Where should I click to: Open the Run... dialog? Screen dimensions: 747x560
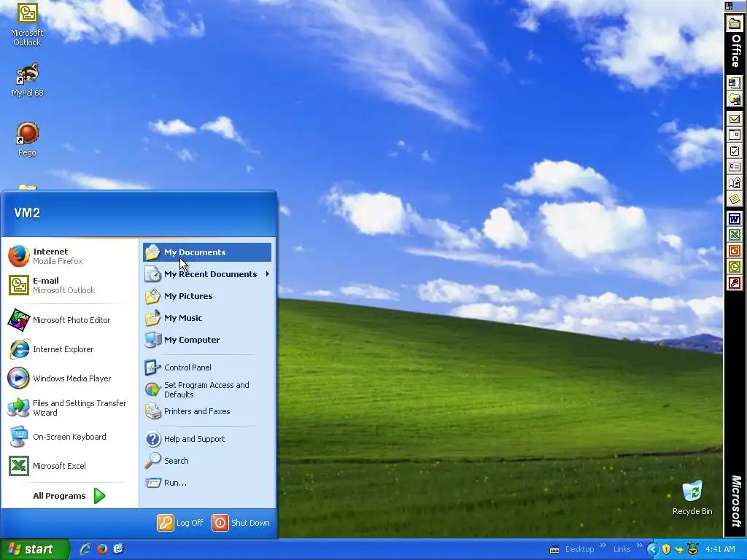click(x=206, y=483)
